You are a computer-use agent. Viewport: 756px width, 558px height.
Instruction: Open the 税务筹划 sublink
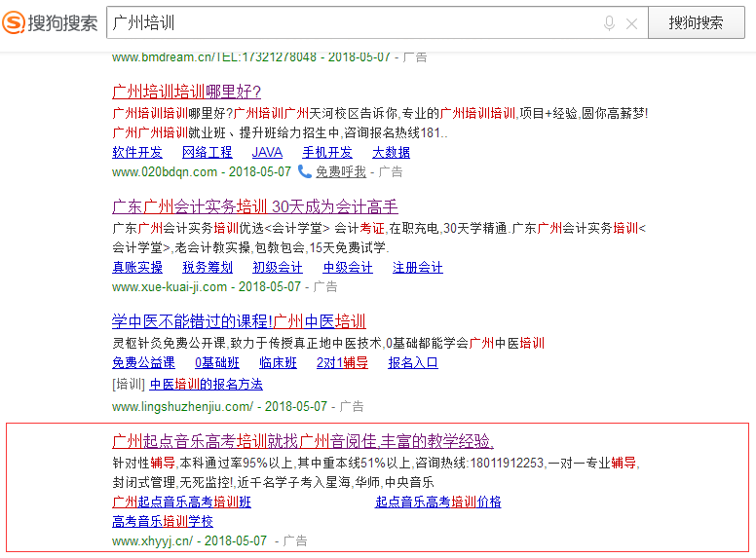coord(208,267)
